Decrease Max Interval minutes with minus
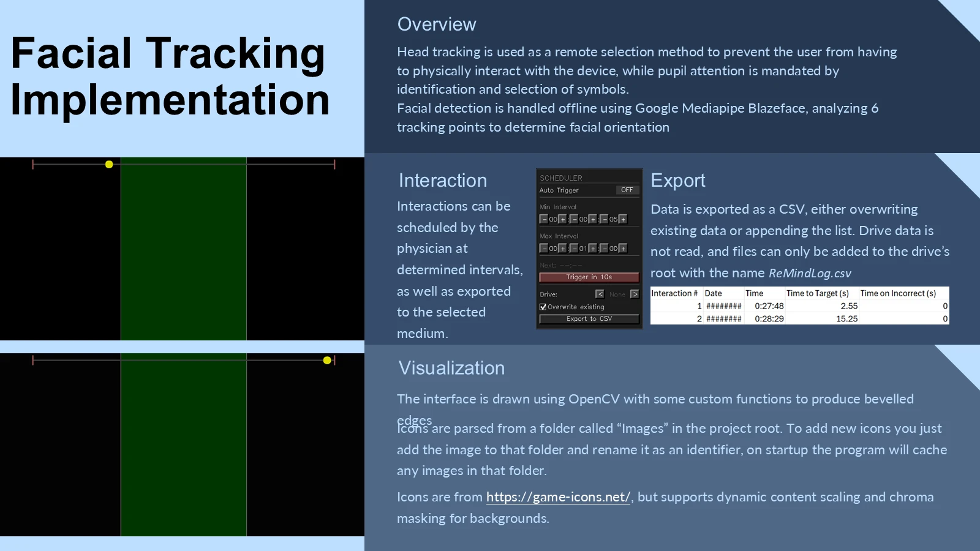The image size is (980, 551). coord(574,249)
